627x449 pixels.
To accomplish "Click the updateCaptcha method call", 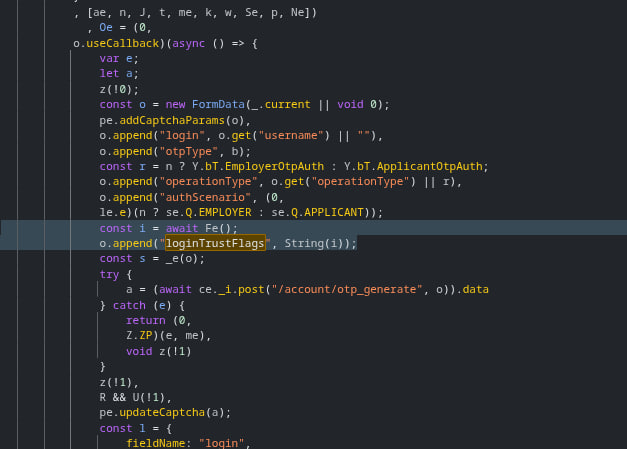I will (x=162, y=412).
